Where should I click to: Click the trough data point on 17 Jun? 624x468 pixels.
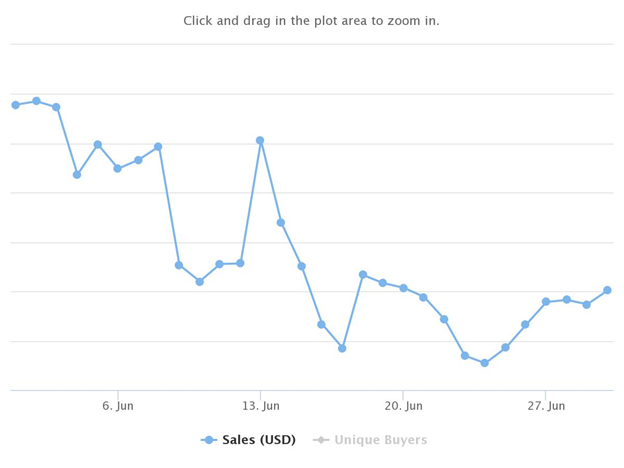pos(342,348)
